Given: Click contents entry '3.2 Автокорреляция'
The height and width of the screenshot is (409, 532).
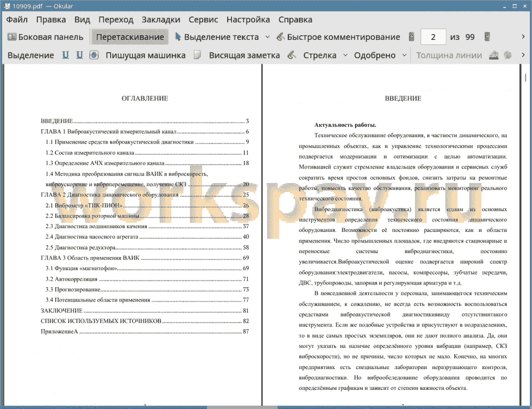Looking at the screenshot, I should coord(147,279).
